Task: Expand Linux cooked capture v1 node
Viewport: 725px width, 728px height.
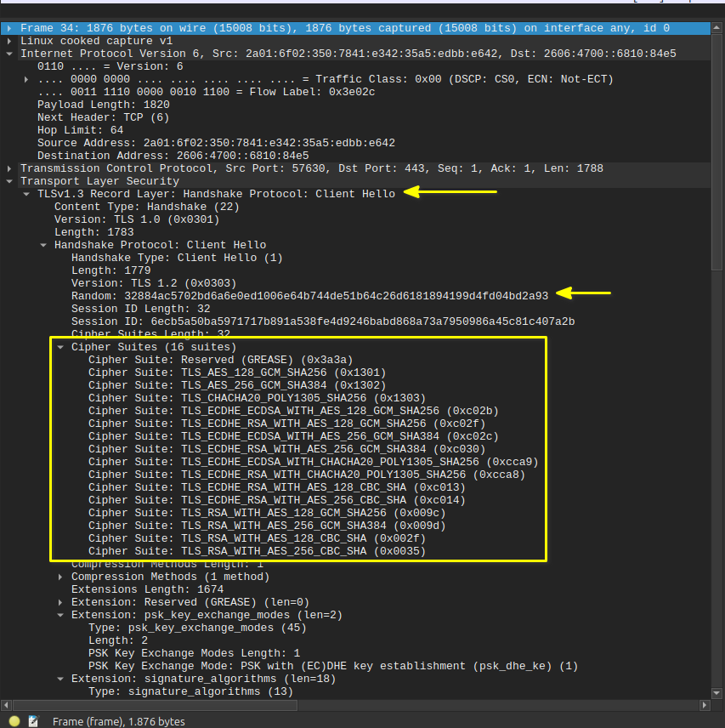Action: point(9,41)
